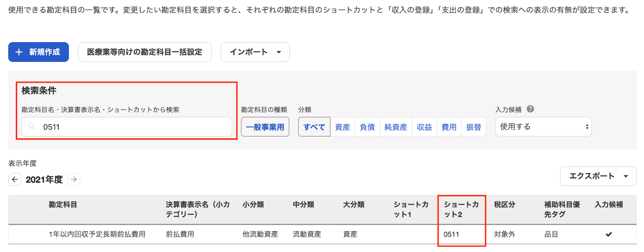This screenshot has height=252, width=644.
Task: Click the 対象外 tax category cell
Action: [504, 234]
